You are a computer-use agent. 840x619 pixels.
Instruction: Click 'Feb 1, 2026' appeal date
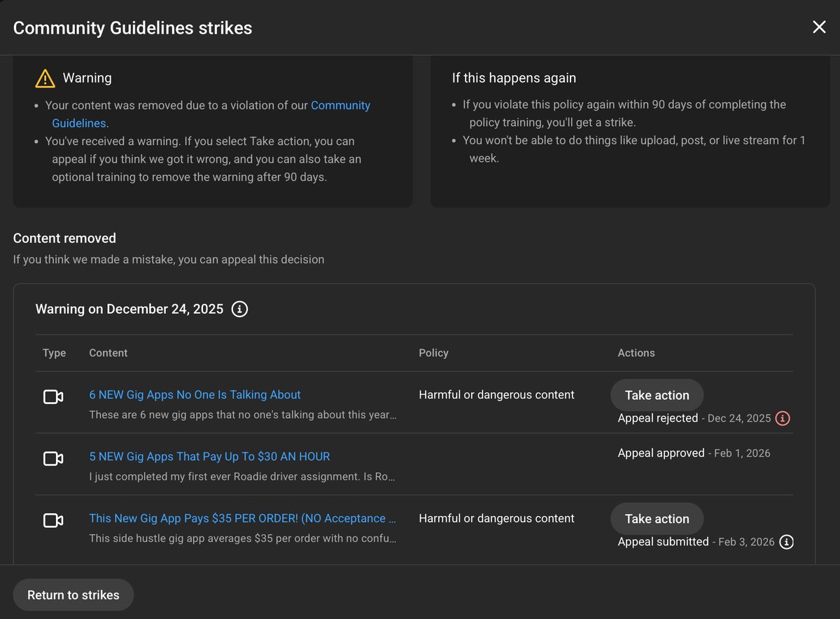pyautogui.click(x=742, y=453)
